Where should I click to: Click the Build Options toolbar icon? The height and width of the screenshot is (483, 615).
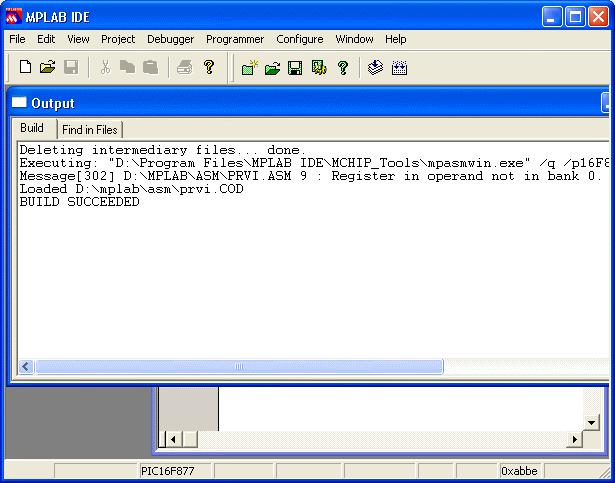[319, 68]
